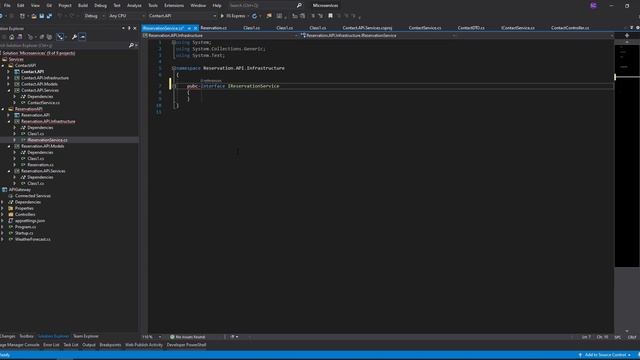Collapse the Reservation.API.Services project
Screen dimensions: 640x360
[9, 171]
